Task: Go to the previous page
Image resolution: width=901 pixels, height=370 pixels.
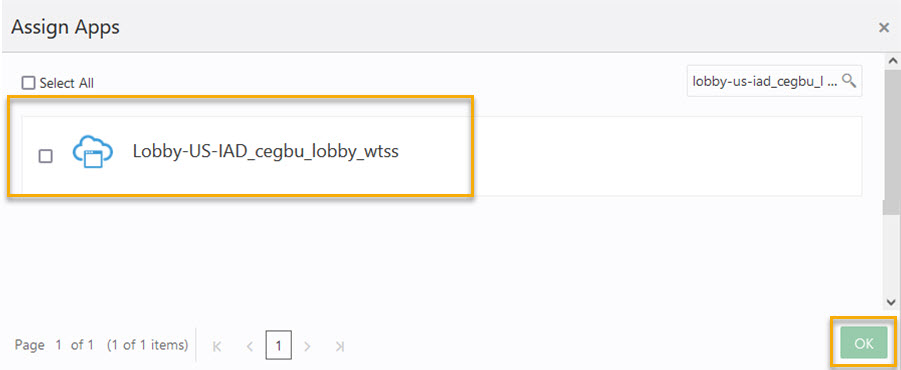Action: (249, 346)
